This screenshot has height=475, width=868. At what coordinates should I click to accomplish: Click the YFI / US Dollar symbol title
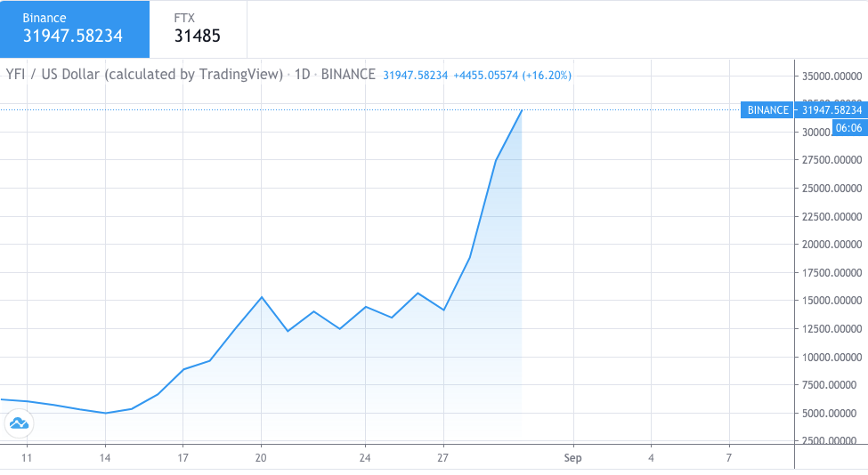(144, 75)
